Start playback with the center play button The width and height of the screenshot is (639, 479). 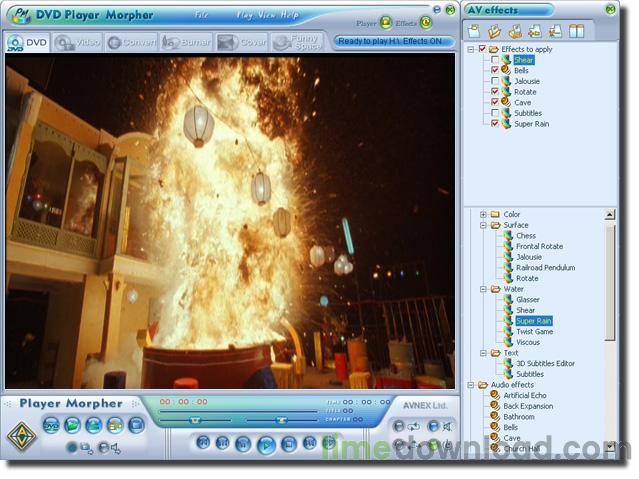click(x=266, y=444)
